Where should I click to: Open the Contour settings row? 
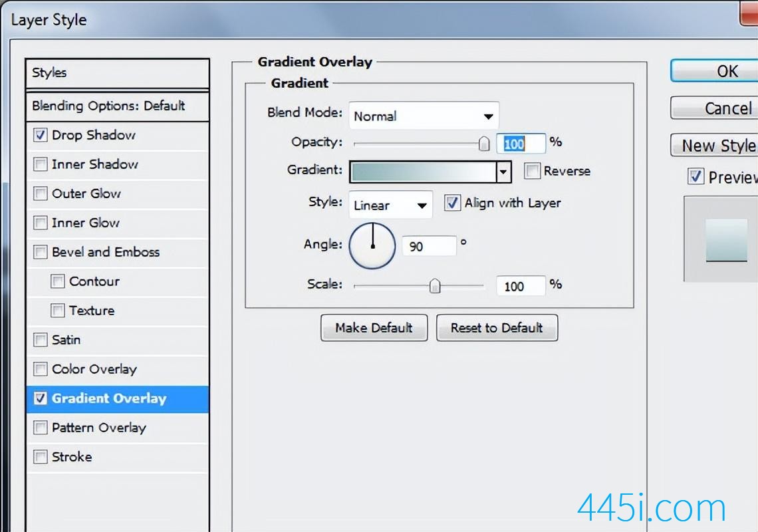(x=118, y=281)
